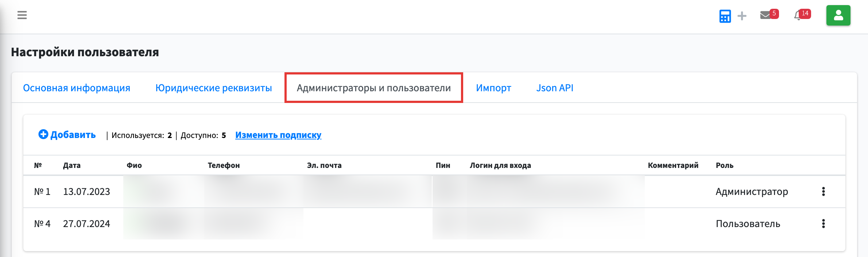Image resolution: width=868 pixels, height=257 pixels.
Task: Switch to Юридические реквизиты tab
Action: pyautogui.click(x=214, y=88)
